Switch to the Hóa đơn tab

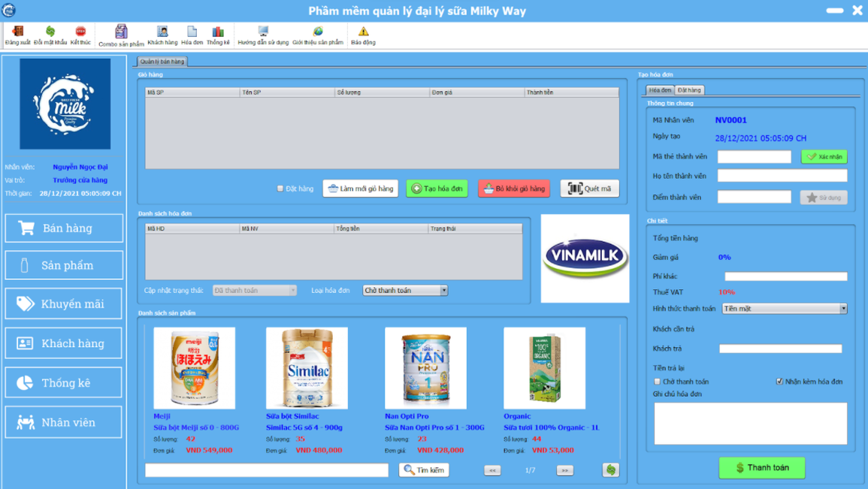(x=660, y=89)
